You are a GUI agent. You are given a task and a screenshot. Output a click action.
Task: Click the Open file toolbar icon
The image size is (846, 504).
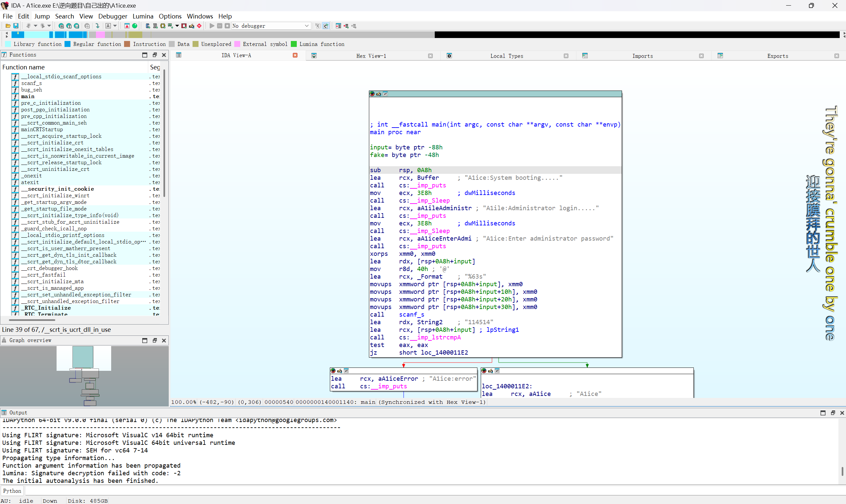coord(8,26)
